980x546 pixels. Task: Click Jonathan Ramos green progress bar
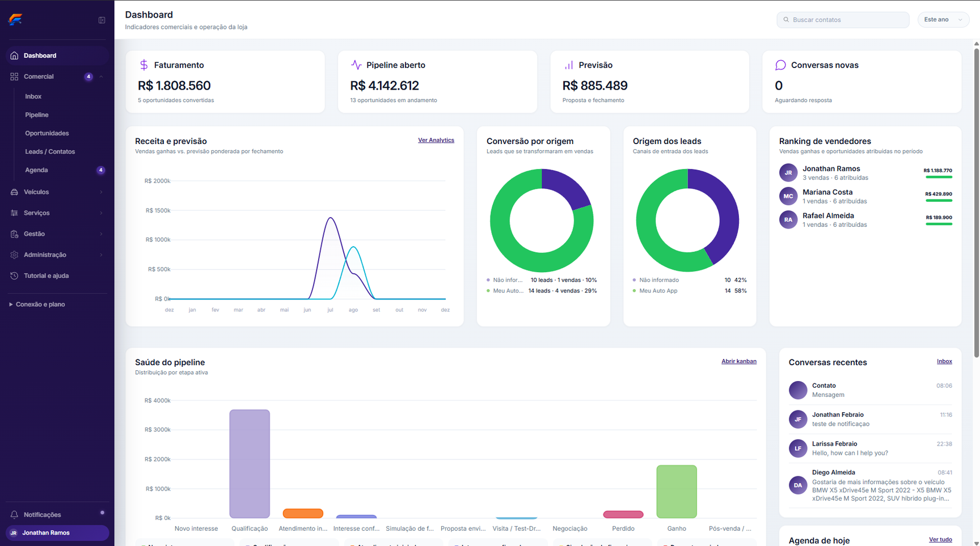coord(939,177)
